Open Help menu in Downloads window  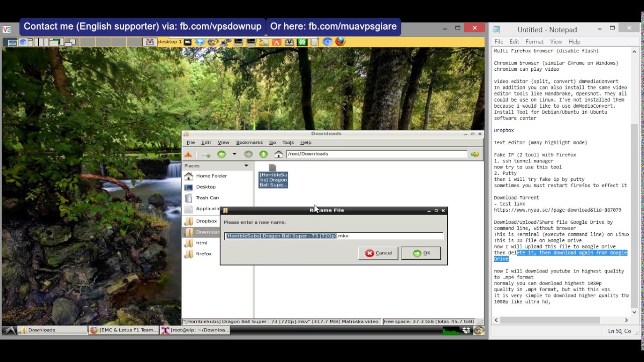pos(305,142)
